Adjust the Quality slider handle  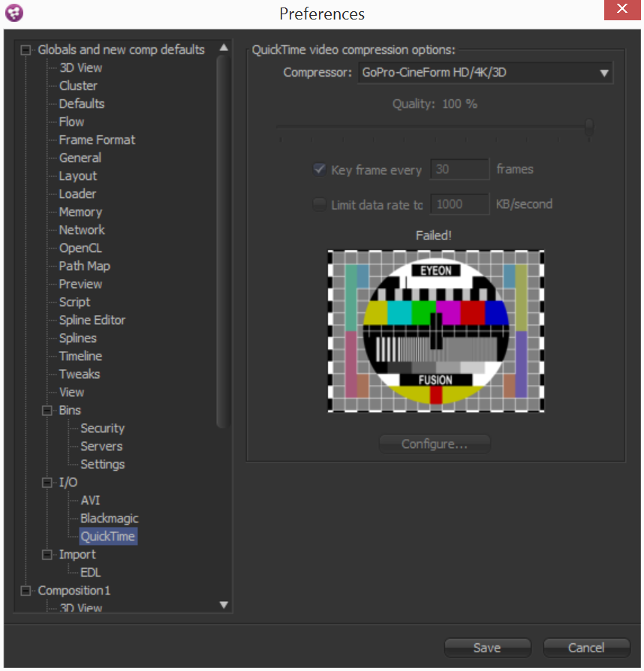(x=589, y=127)
